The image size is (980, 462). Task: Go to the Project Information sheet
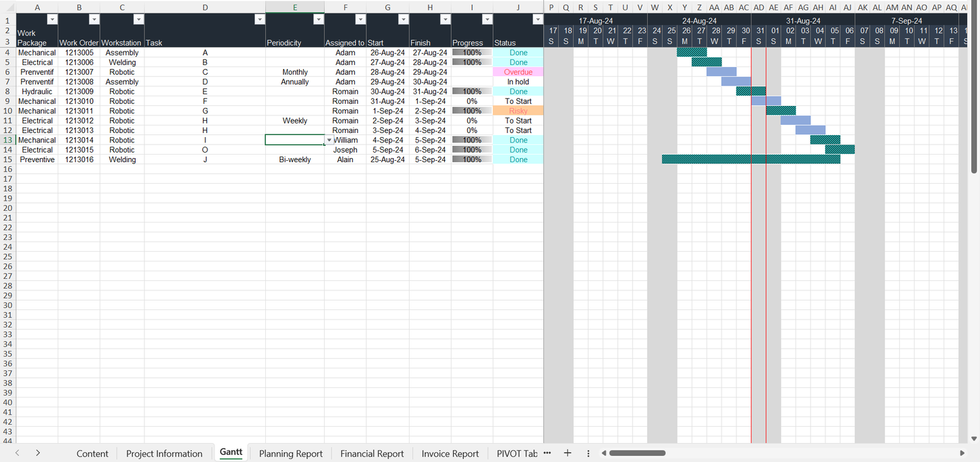pyautogui.click(x=164, y=454)
